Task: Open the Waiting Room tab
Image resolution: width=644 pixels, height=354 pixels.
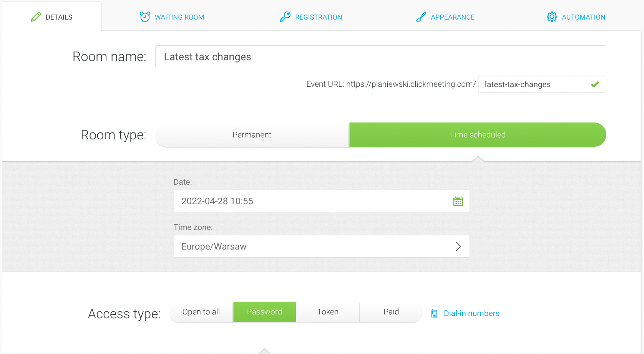Action: pyautogui.click(x=172, y=17)
